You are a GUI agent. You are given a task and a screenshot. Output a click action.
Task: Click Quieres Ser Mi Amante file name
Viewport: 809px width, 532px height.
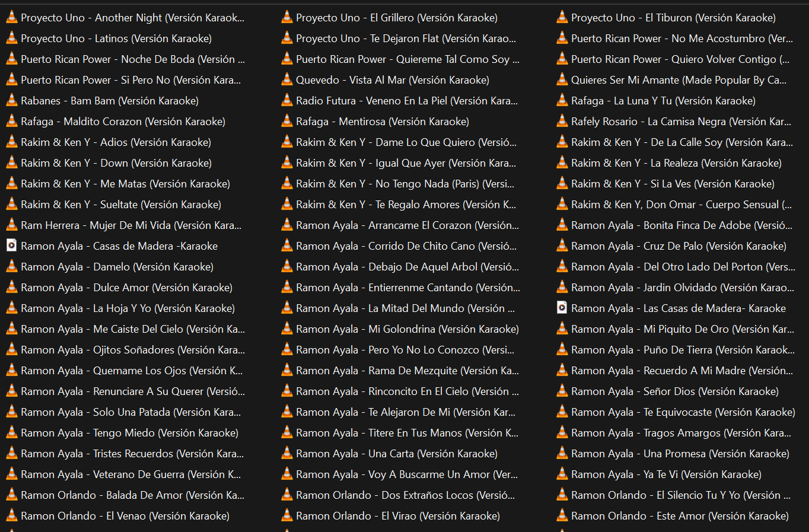tap(679, 80)
